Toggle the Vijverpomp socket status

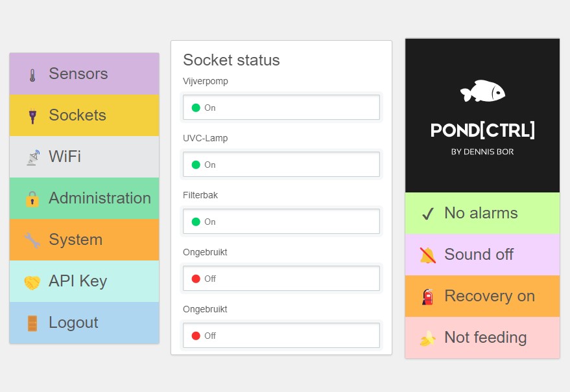pyautogui.click(x=281, y=108)
